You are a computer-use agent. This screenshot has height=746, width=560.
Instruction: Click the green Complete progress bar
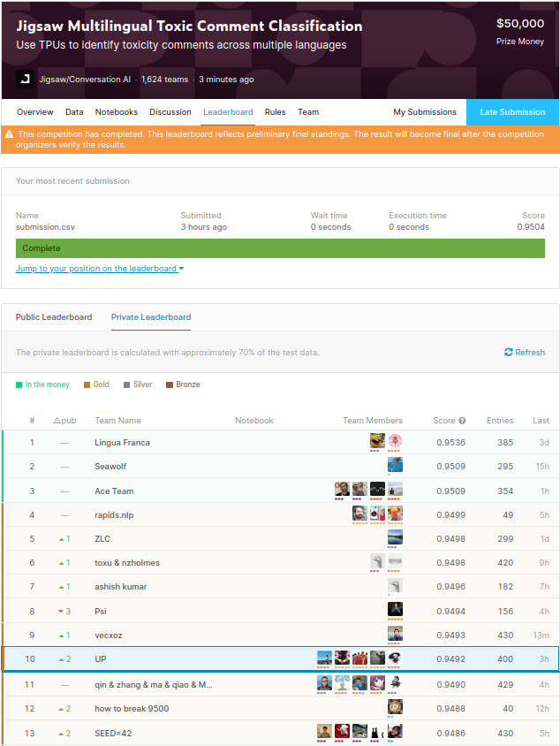coord(280,248)
